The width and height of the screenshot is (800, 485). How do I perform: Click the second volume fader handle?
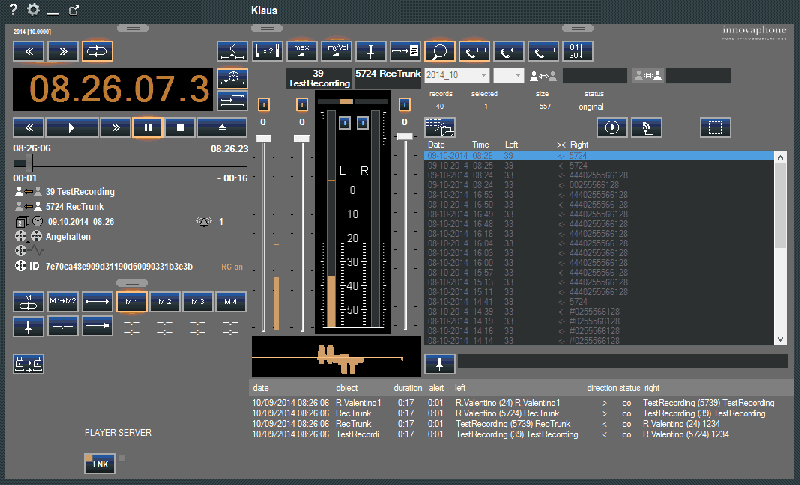tap(302, 138)
